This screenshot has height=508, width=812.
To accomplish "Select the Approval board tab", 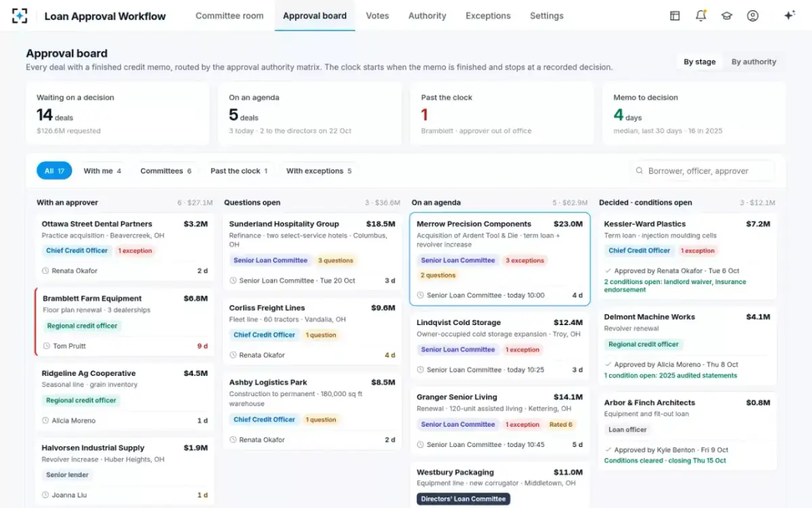I will (315, 16).
